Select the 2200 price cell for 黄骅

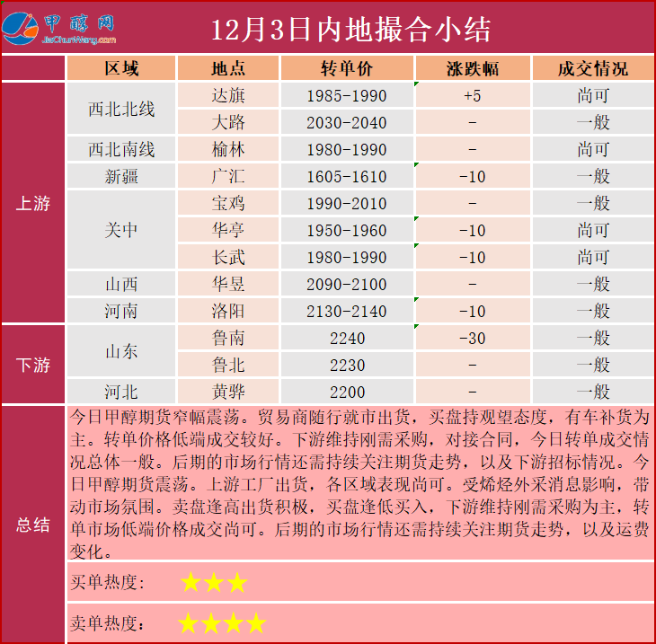(x=347, y=393)
